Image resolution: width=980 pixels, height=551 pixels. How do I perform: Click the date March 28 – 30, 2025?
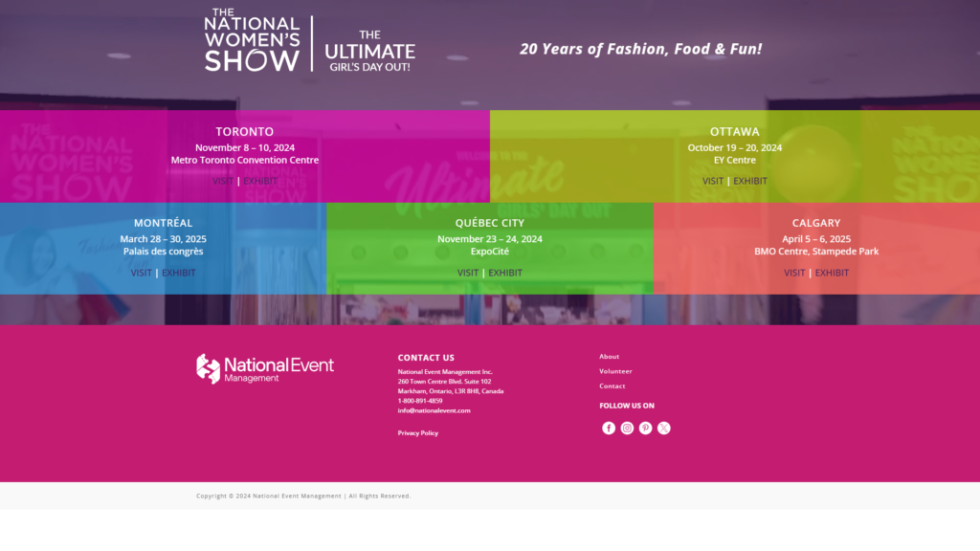tap(163, 239)
